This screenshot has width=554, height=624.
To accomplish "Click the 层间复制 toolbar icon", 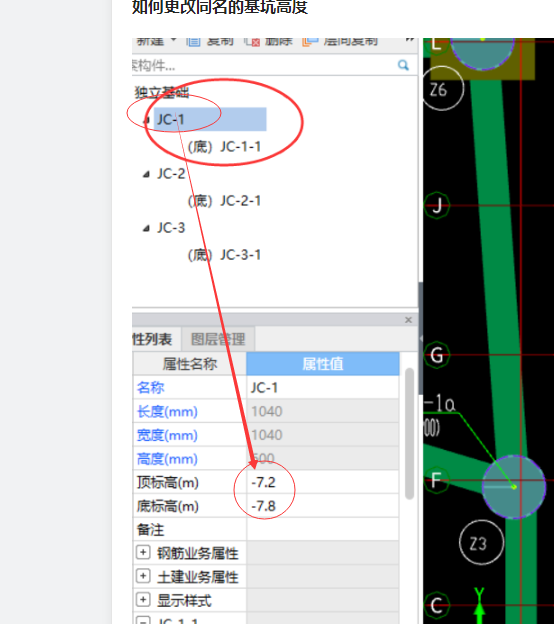I will click(310, 42).
